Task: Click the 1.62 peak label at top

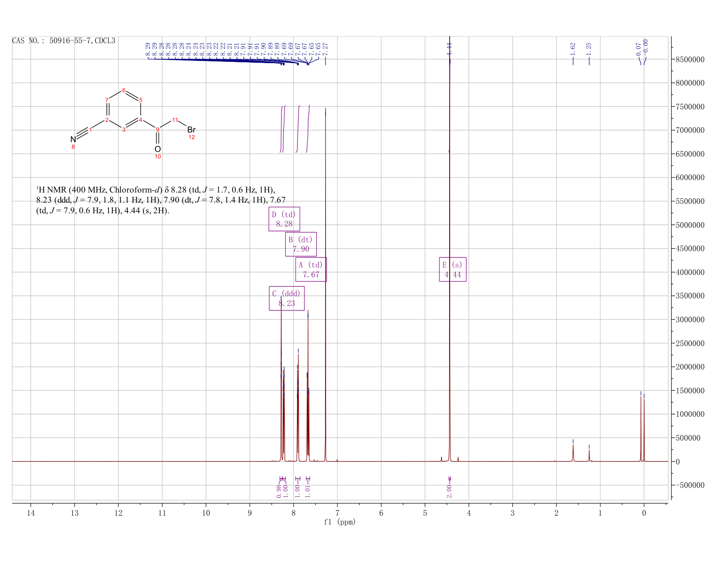Action: (573, 49)
